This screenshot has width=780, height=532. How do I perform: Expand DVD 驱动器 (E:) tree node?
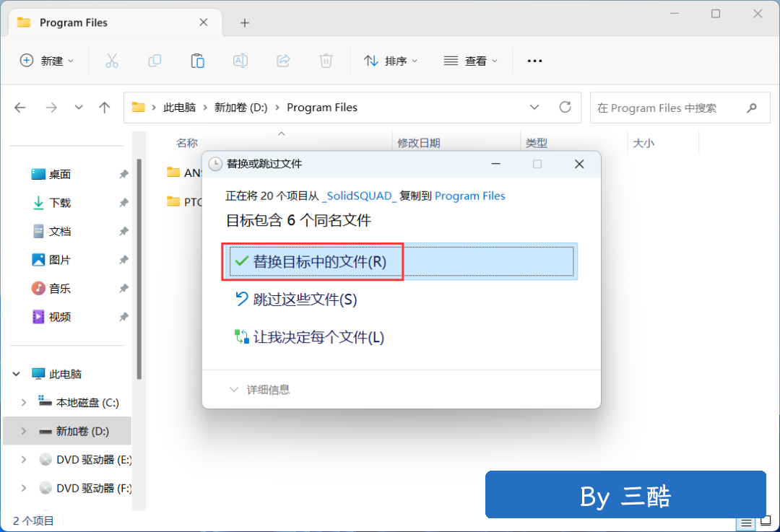point(23,459)
